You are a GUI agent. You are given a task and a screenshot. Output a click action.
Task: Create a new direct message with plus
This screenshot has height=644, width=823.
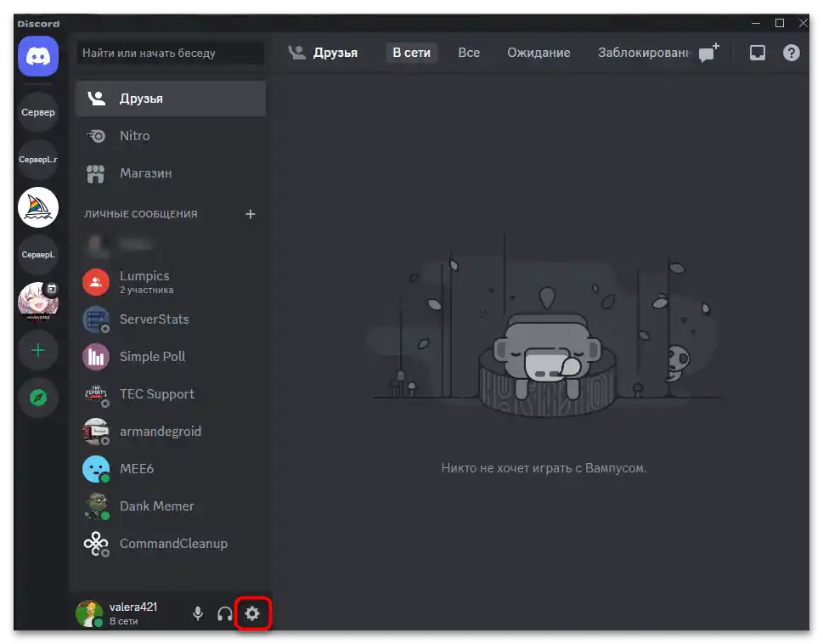pos(251,214)
